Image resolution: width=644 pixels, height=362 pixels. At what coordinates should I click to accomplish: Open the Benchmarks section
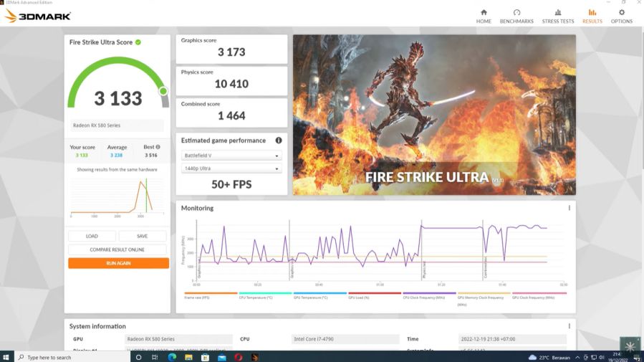coord(516,16)
